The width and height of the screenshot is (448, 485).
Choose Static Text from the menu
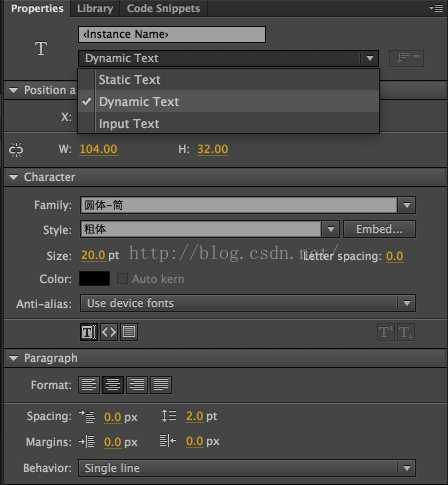click(228, 80)
